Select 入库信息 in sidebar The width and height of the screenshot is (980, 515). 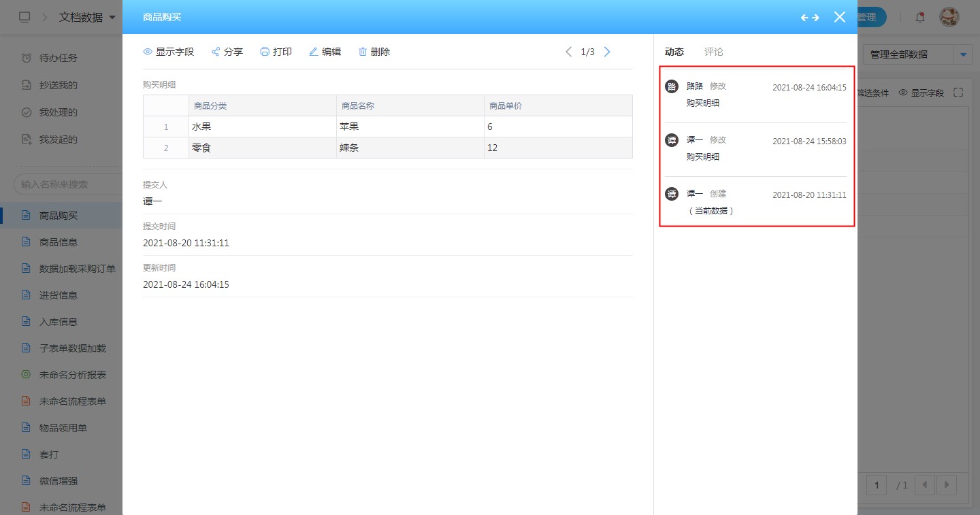tap(61, 322)
